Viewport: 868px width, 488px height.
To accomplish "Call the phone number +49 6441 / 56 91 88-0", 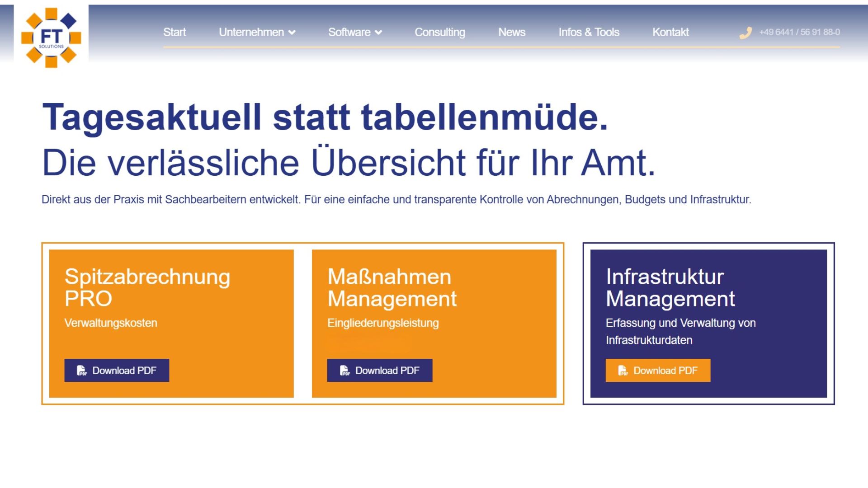I will pos(799,32).
